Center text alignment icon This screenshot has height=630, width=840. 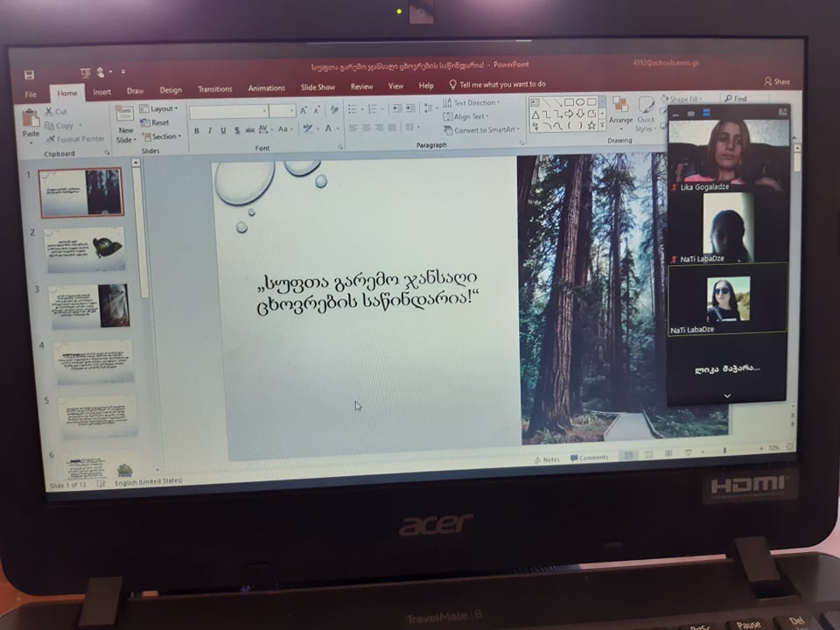point(366,128)
